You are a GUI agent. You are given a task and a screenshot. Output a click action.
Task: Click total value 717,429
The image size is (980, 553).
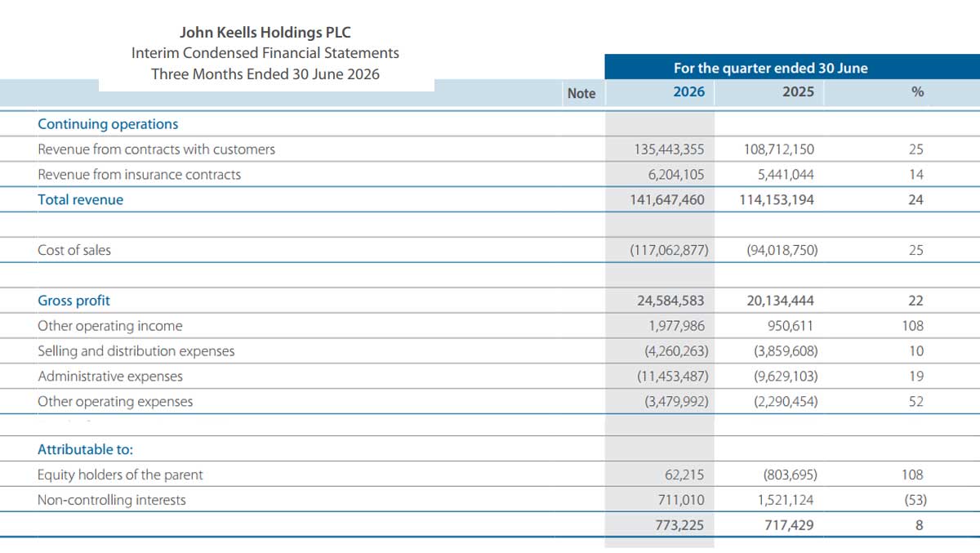click(x=790, y=525)
